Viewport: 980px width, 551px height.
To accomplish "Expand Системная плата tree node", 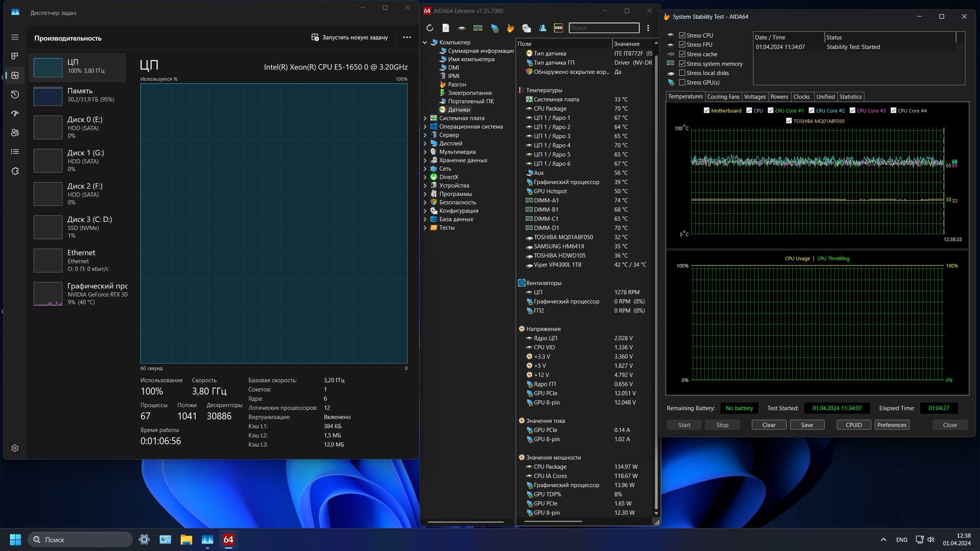I will (425, 118).
